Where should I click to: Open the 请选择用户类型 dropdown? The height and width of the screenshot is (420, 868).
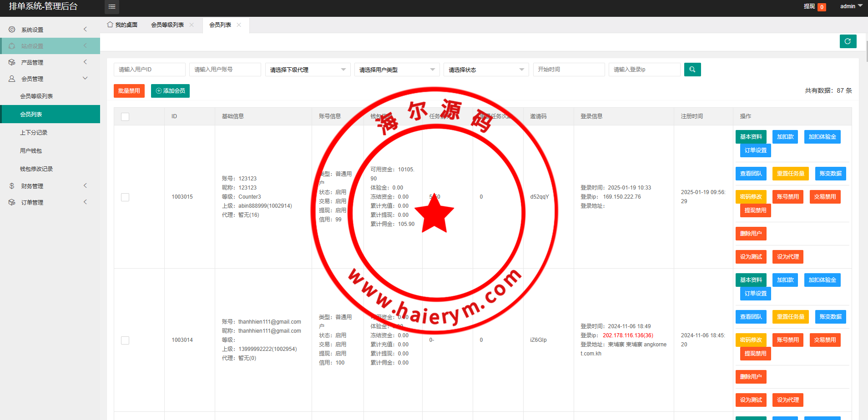pyautogui.click(x=397, y=70)
